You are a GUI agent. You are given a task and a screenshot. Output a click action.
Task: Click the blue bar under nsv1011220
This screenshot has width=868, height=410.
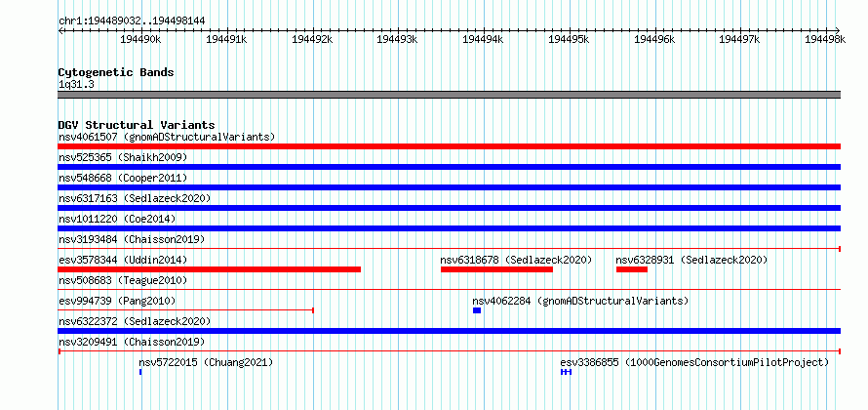coord(449,228)
